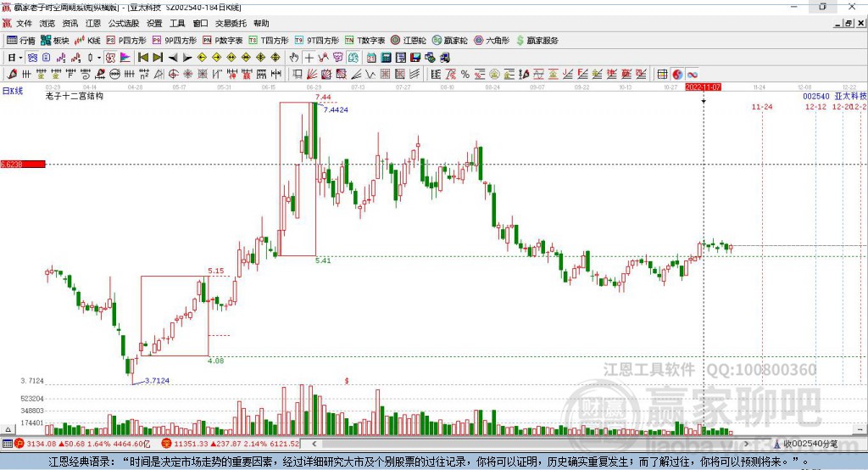Select the crosshair cursor tool
This screenshot has width=868, height=470.
click(310, 58)
